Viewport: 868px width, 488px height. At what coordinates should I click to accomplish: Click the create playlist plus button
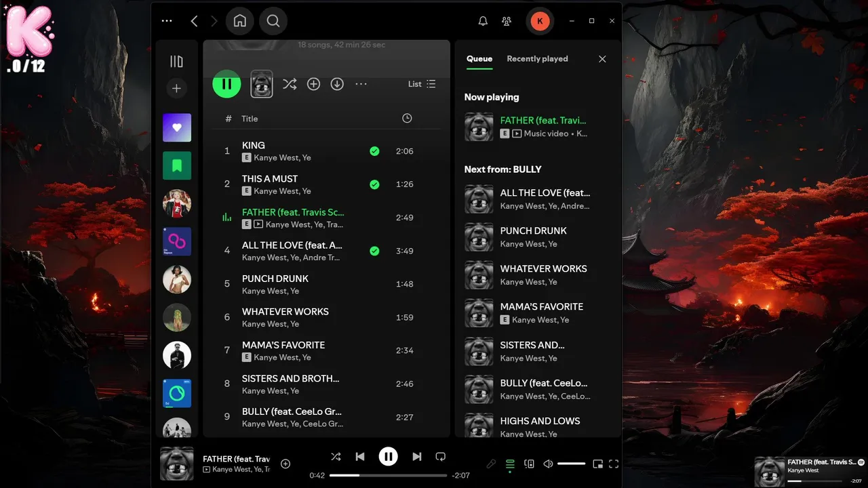coord(176,89)
